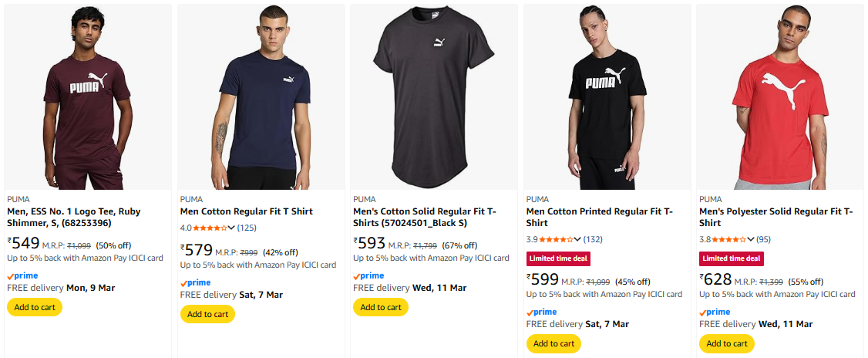
Task: Expand rating chevron for 3.8-star polyester tee
Action: click(x=751, y=239)
